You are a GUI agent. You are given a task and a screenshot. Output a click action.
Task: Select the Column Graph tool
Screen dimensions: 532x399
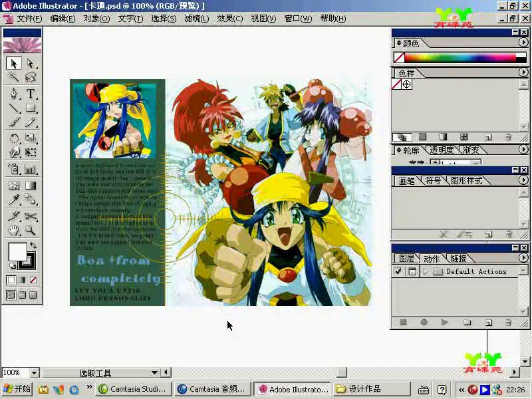point(30,169)
